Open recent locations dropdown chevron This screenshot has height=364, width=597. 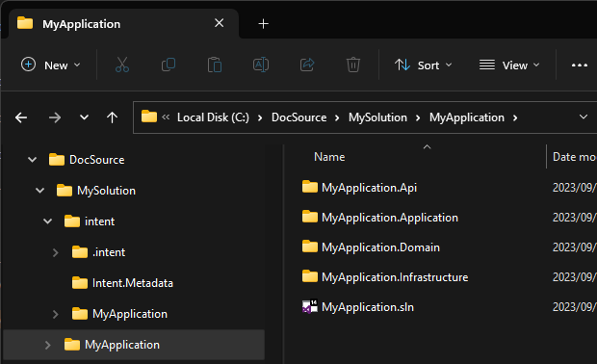tap(84, 117)
